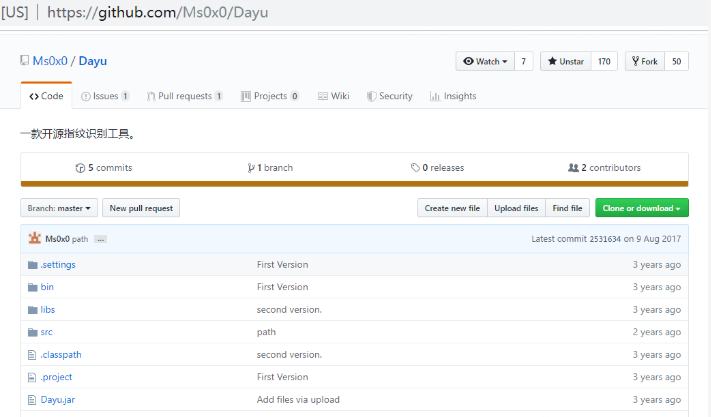Click the bin folder icon

point(32,287)
